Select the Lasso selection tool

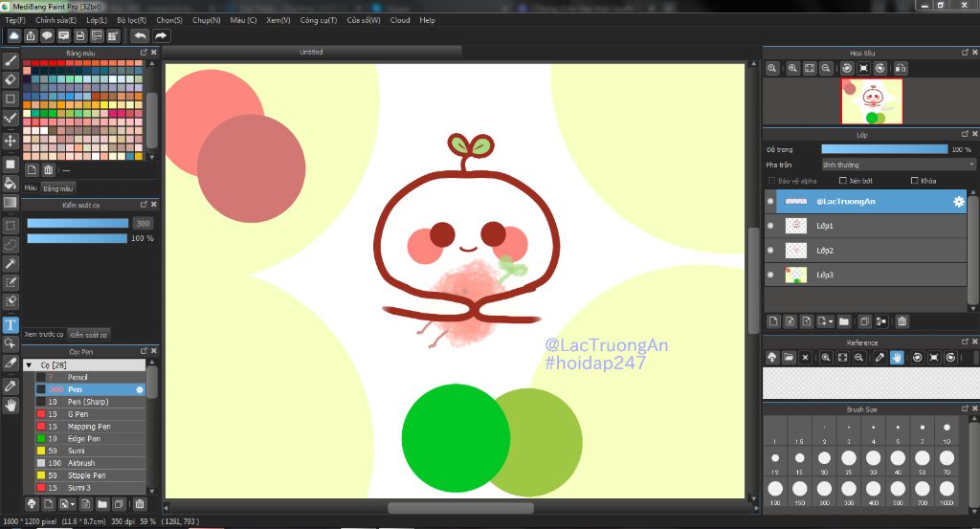[x=10, y=244]
